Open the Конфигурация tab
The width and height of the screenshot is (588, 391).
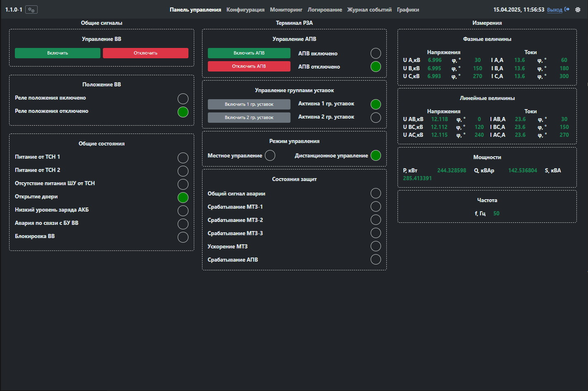coord(245,10)
